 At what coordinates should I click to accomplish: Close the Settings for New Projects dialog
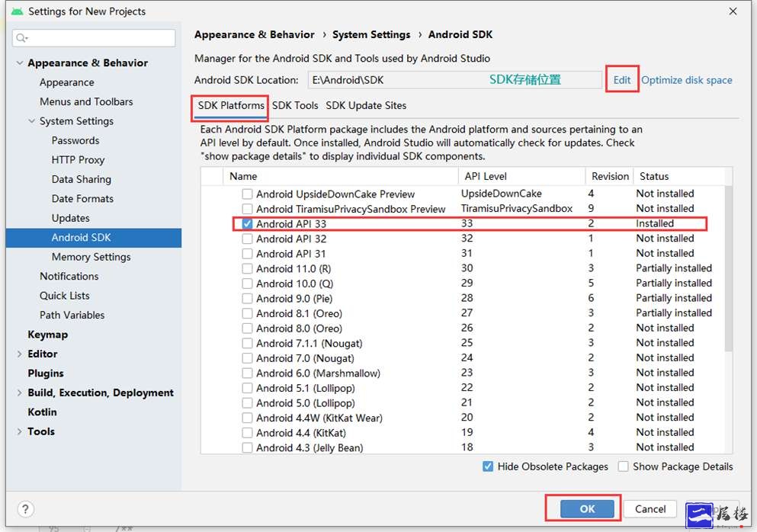click(733, 11)
